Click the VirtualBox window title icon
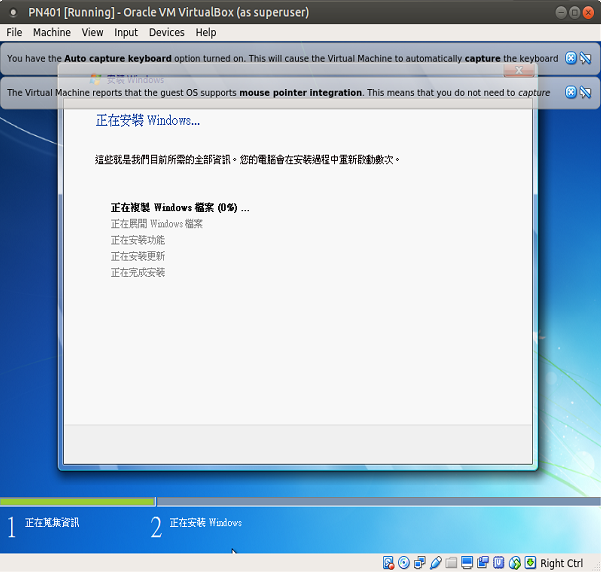The height and width of the screenshot is (572, 601). point(13,13)
